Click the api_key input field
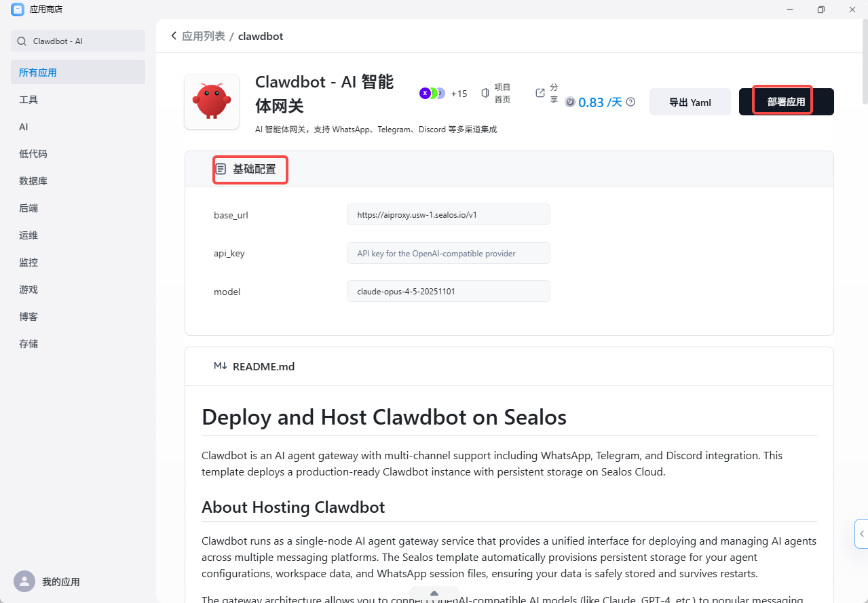The height and width of the screenshot is (603, 868). coord(449,253)
